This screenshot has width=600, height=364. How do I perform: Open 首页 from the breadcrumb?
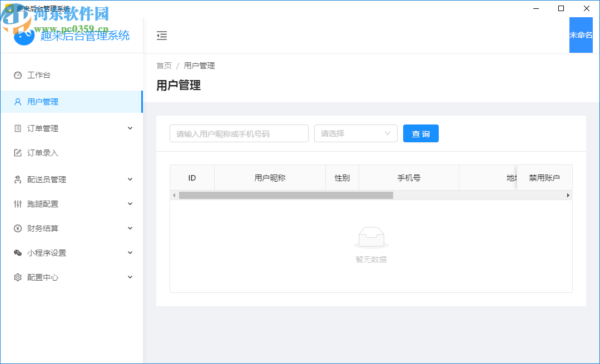point(163,65)
